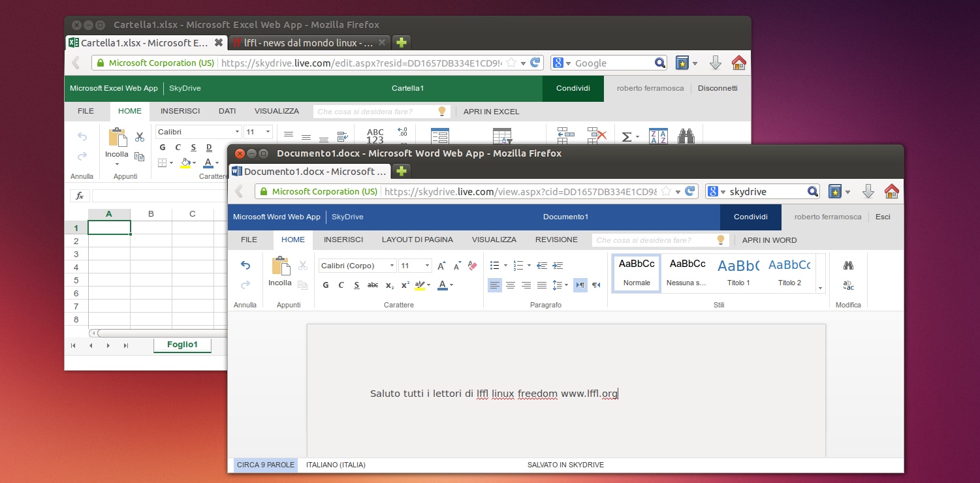Open font size dropdown in Excel
The width and height of the screenshot is (980, 483).
tap(268, 132)
